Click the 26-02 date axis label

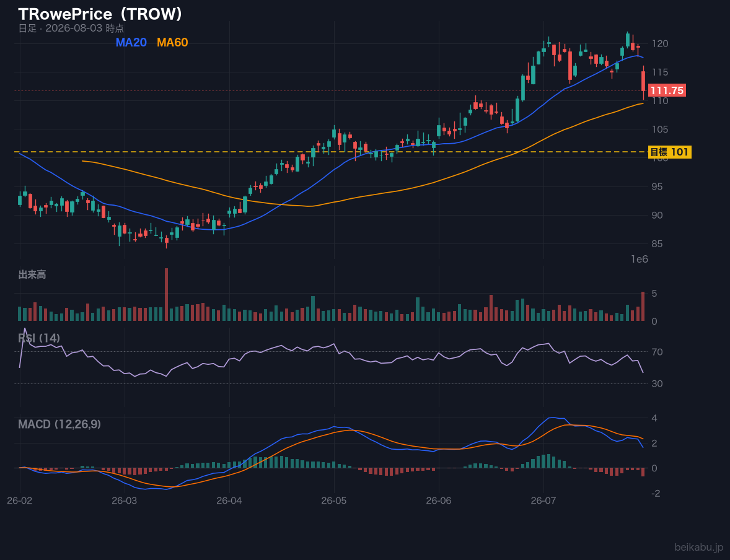pos(20,501)
